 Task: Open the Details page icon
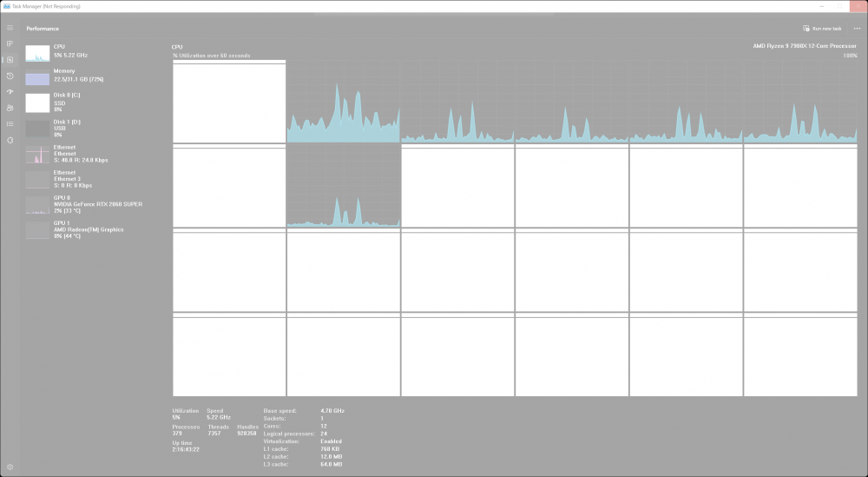(10, 124)
